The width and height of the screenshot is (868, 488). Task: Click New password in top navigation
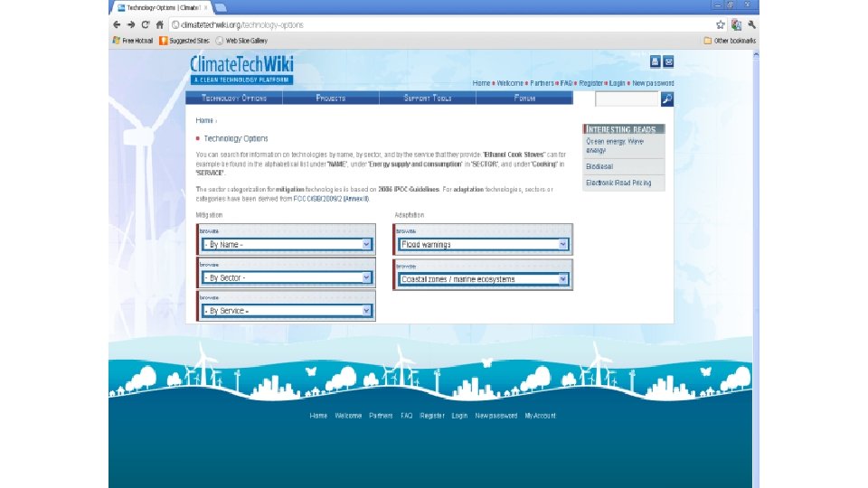pyautogui.click(x=653, y=83)
